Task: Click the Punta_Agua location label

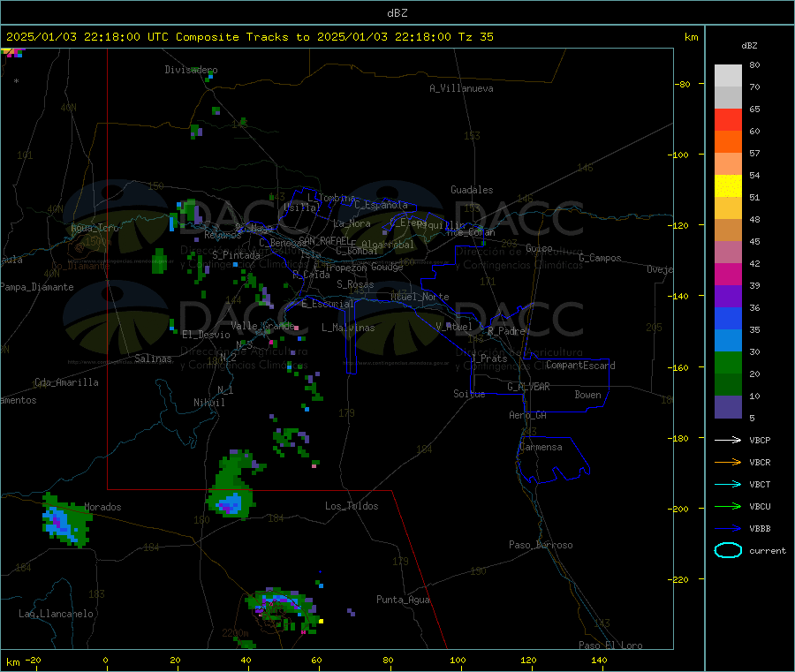Action: (403, 600)
